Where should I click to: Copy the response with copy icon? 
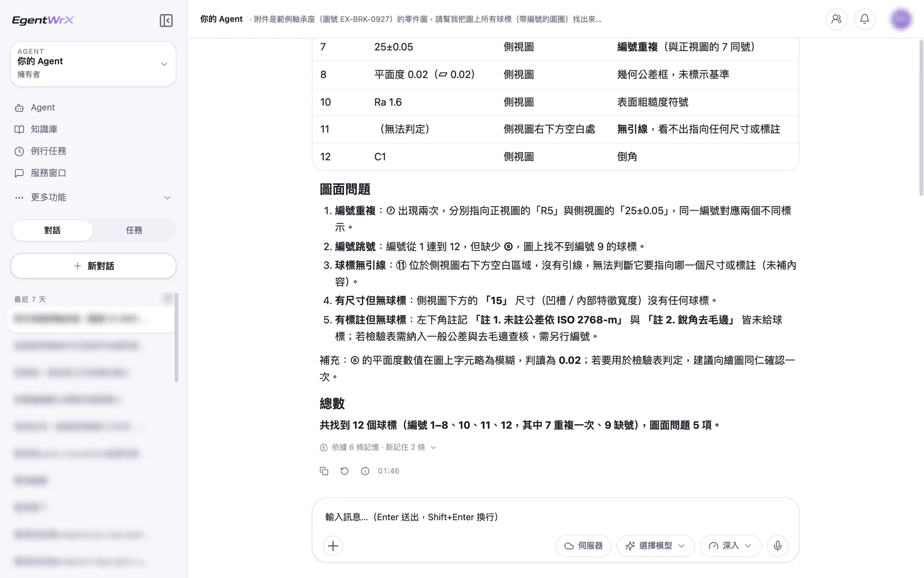(324, 471)
